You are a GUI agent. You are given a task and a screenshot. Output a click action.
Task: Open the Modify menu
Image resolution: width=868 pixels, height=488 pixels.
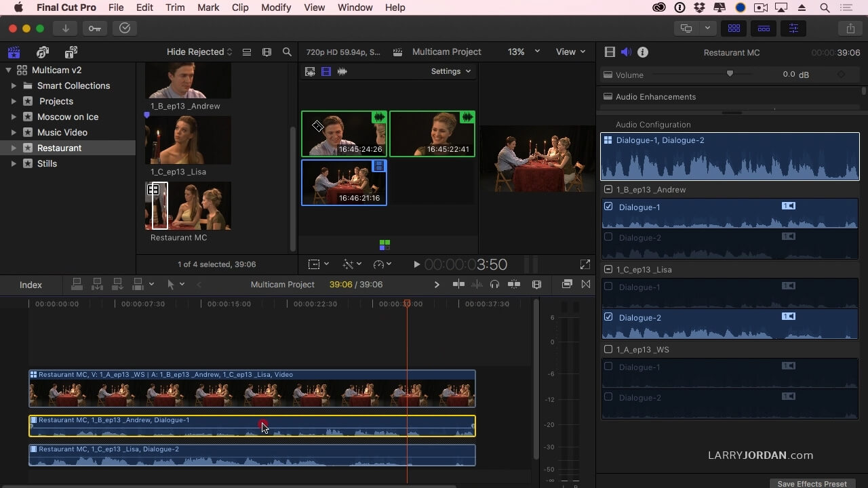tap(275, 7)
